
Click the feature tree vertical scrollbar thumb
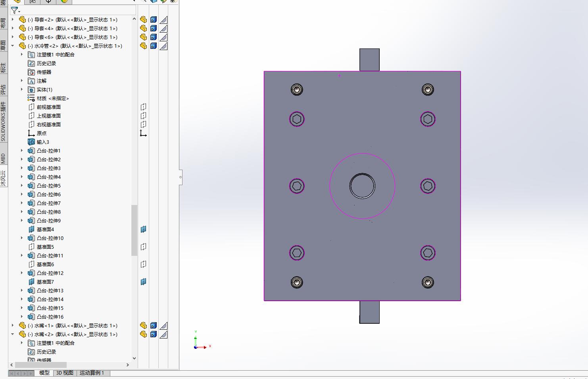coord(134,230)
